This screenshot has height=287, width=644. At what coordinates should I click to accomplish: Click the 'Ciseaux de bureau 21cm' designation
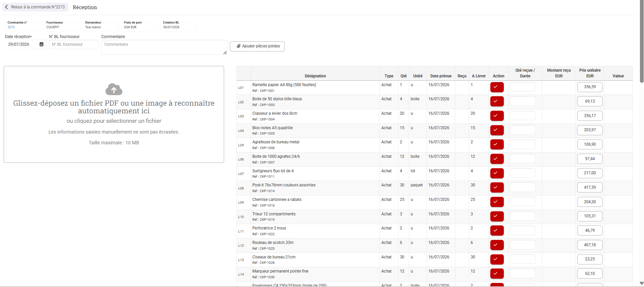(x=274, y=257)
